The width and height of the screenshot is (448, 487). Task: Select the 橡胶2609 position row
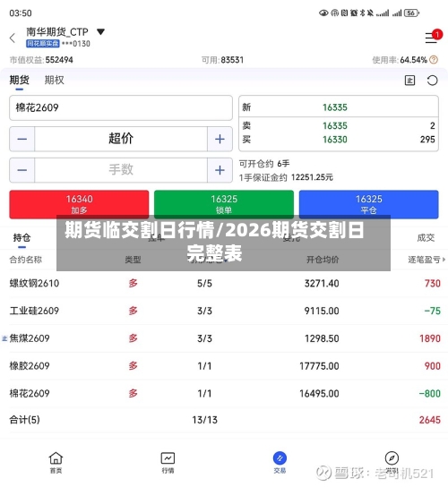[x=225, y=366]
